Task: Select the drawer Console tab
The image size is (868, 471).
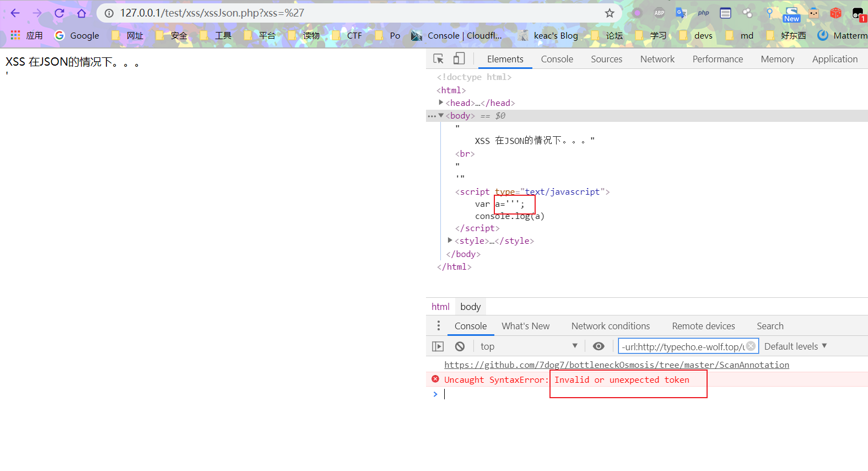Action: [471, 326]
